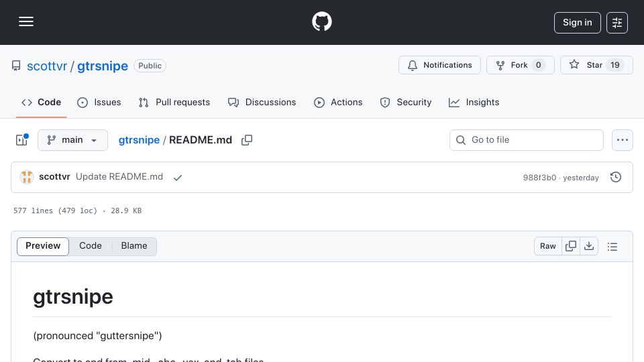View file history clock icon
Screen dimensions: 644x362
616,177
